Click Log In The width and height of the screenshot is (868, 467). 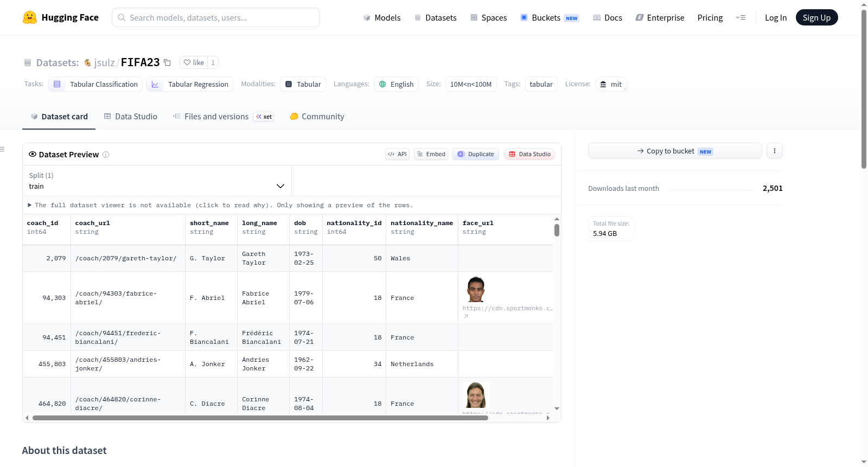(776, 18)
